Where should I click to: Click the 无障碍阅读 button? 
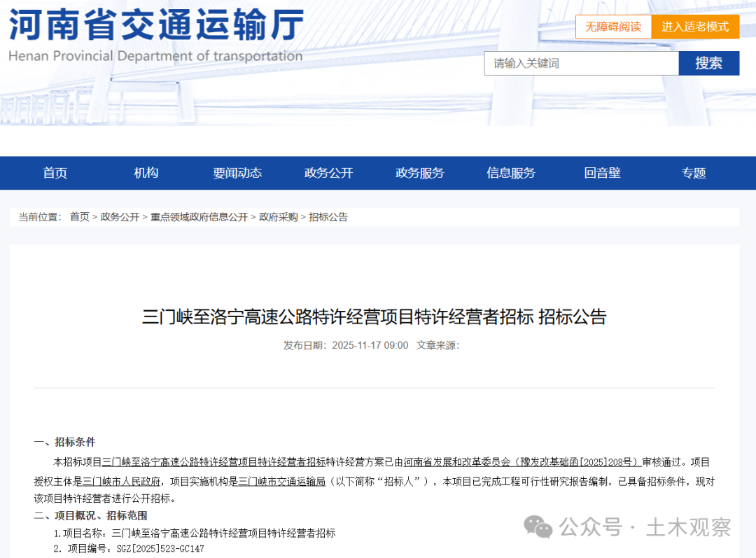pyautogui.click(x=613, y=27)
